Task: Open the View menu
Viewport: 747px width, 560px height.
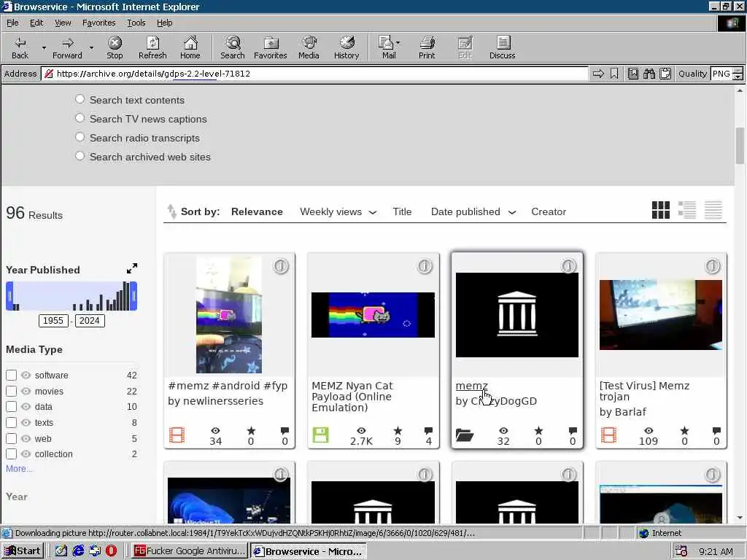Action: pyautogui.click(x=63, y=23)
